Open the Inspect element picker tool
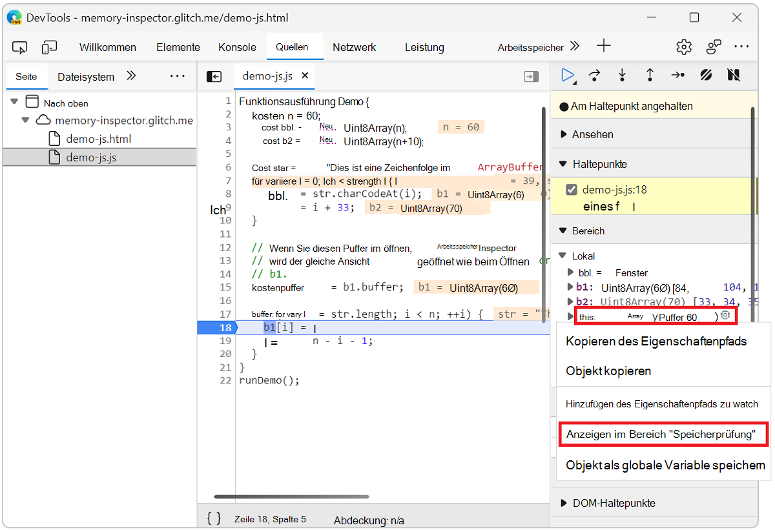This screenshot has width=775, height=532. click(20, 47)
